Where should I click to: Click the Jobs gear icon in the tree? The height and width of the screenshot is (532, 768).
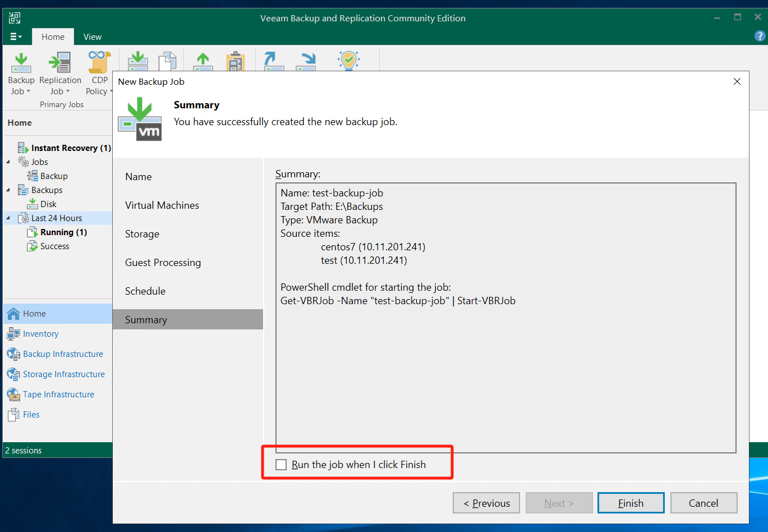[x=24, y=162]
